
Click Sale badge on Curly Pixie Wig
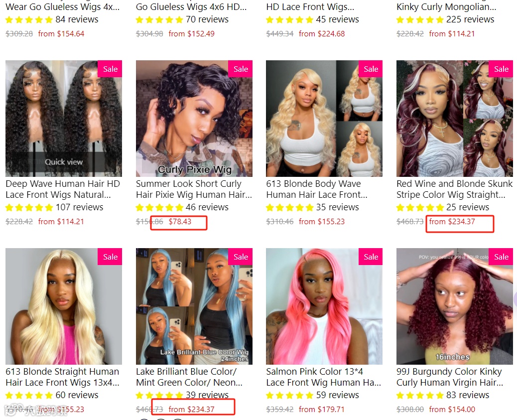click(241, 69)
